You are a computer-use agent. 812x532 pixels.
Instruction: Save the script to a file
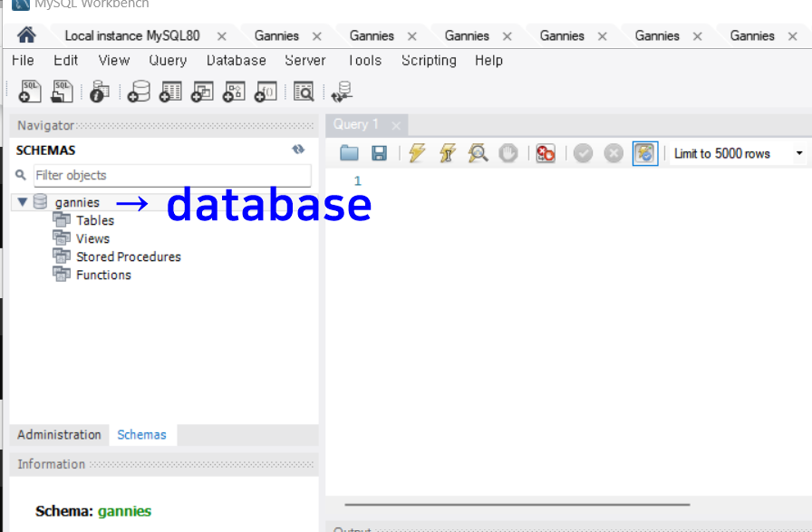[379, 153]
